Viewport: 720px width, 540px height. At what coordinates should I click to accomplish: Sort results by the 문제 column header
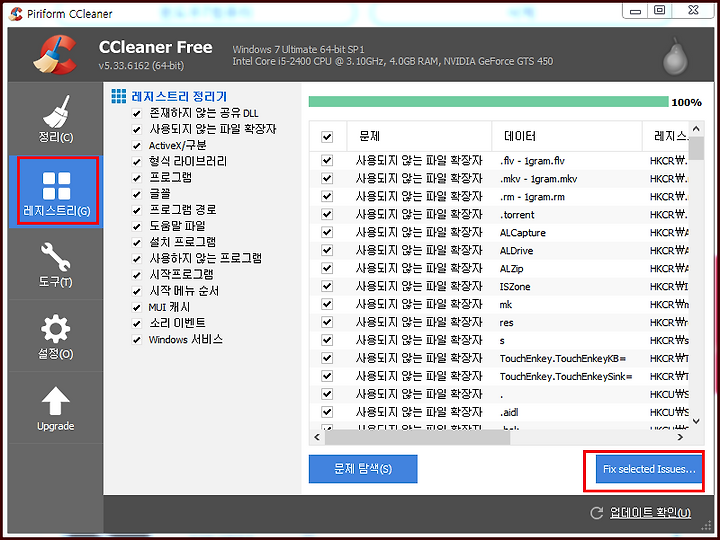coord(419,136)
